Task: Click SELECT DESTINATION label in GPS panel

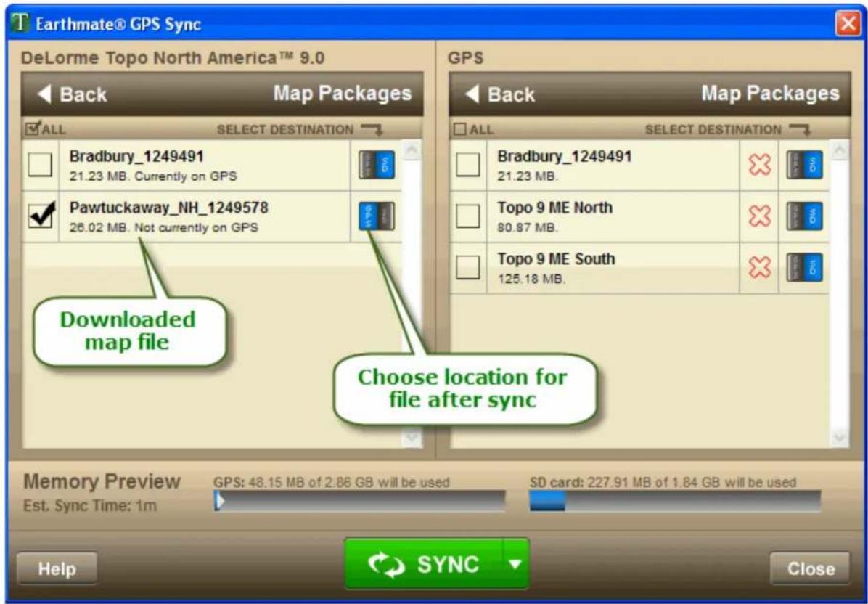Action: pyautogui.click(x=713, y=129)
